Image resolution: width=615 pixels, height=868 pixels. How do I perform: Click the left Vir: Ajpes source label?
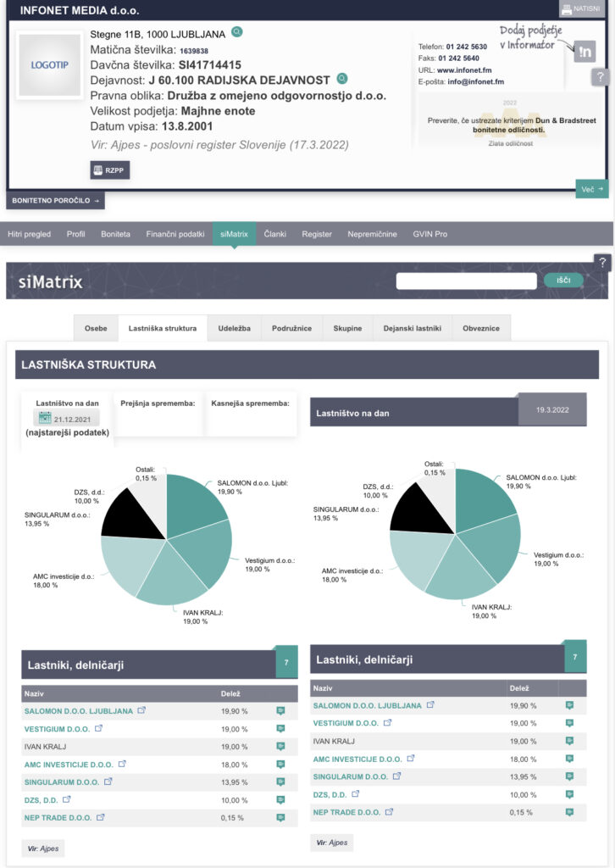click(x=43, y=848)
